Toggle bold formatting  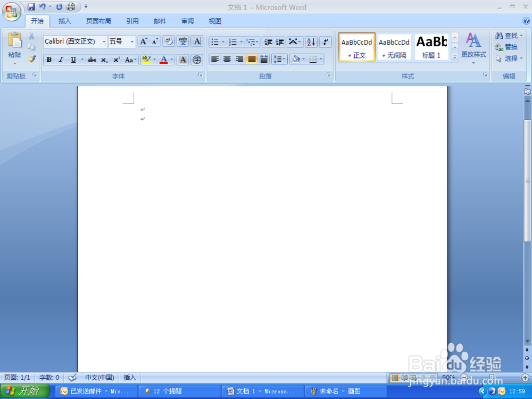click(x=48, y=60)
